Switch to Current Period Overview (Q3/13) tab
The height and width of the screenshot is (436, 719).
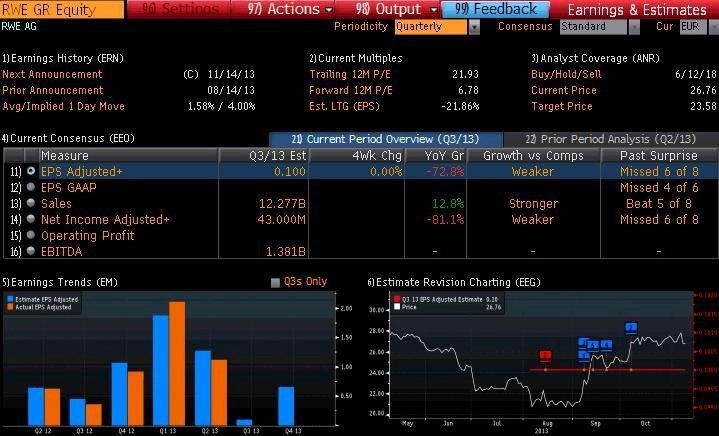tap(386, 139)
